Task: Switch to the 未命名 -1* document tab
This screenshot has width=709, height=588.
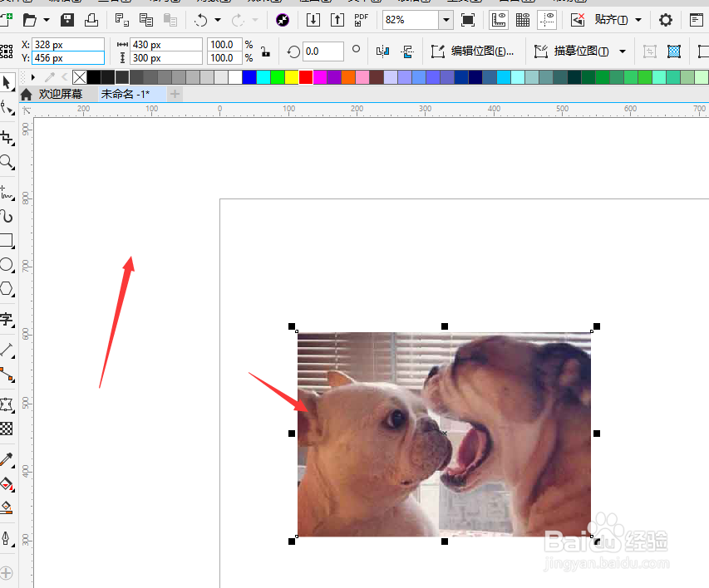Action: tap(126, 95)
